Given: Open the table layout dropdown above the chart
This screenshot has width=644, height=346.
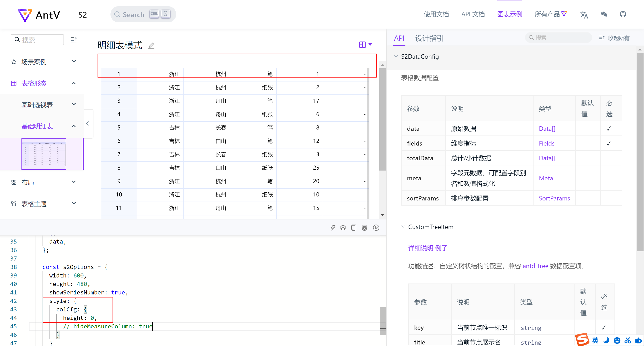Looking at the screenshot, I should tap(366, 44).
